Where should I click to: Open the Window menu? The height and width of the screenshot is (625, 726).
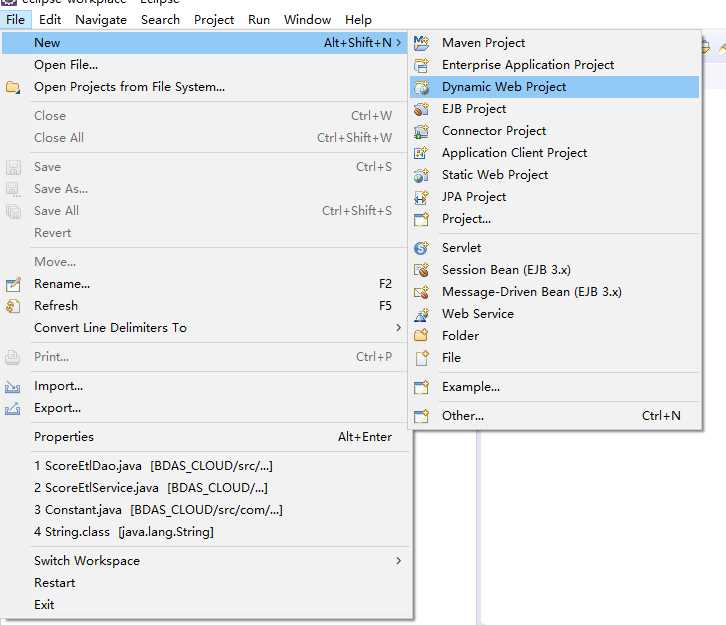(x=307, y=20)
